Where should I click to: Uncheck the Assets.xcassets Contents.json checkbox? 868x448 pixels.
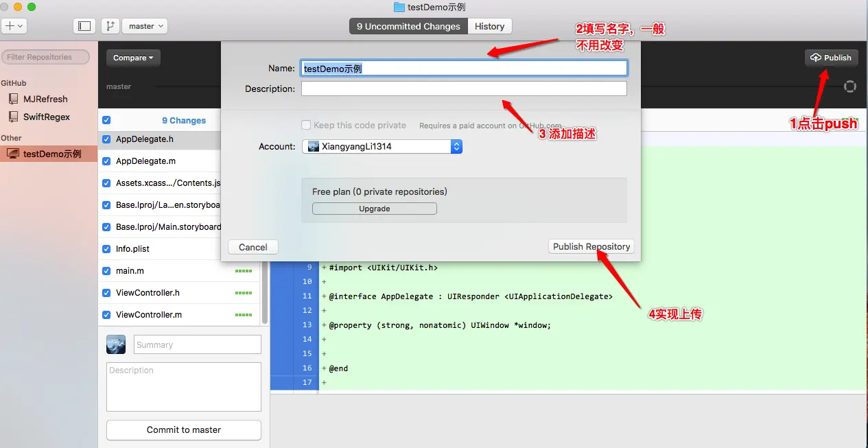point(106,183)
